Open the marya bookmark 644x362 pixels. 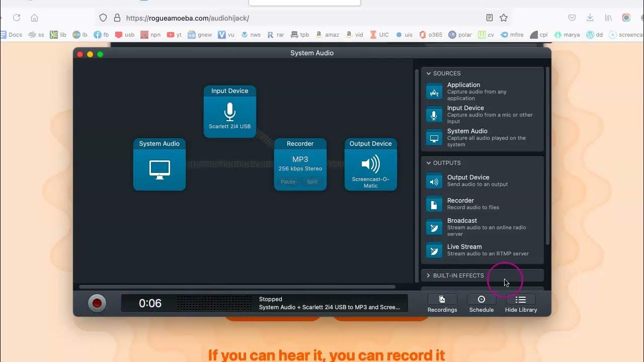[x=567, y=35]
